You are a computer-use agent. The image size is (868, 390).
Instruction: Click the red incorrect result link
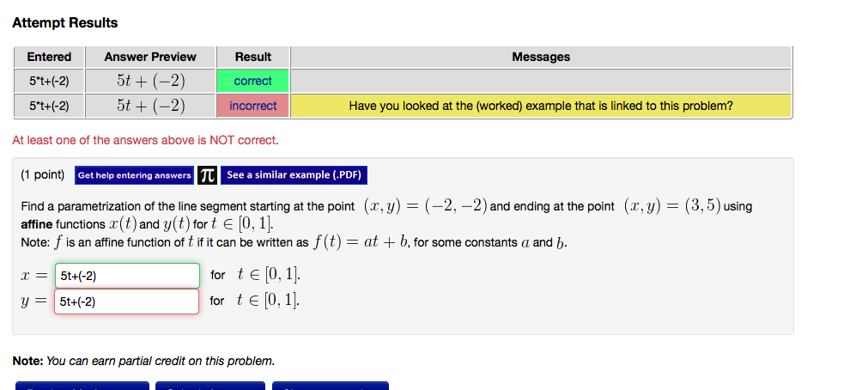coord(253,106)
